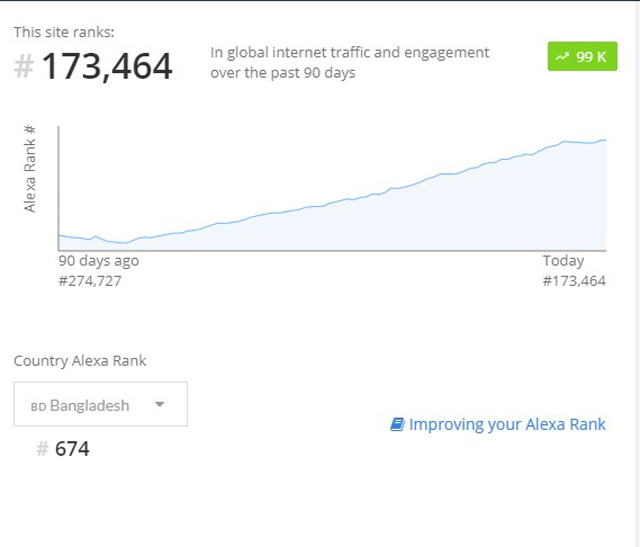The width and height of the screenshot is (640, 547).
Task: Click the Country Alexa Rank heading
Action: click(x=80, y=360)
